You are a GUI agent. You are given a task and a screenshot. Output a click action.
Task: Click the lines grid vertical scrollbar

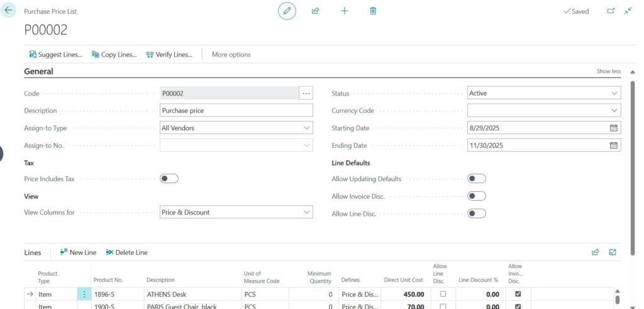coord(617,299)
